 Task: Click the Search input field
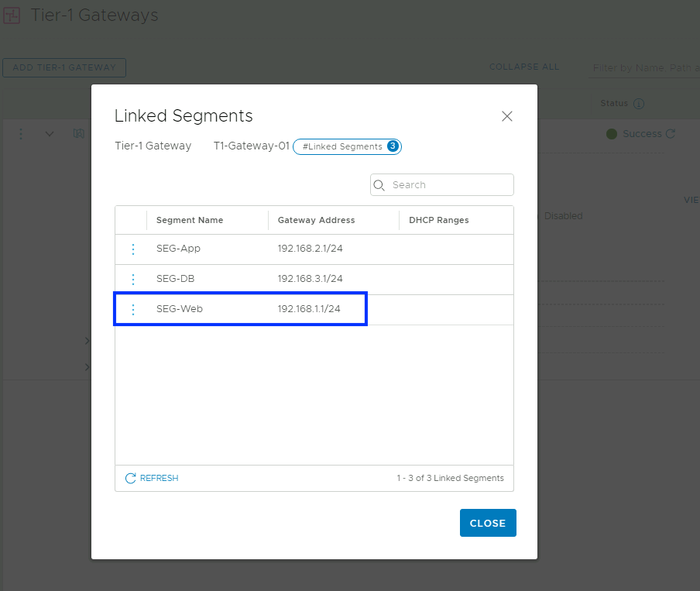pyautogui.click(x=449, y=185)
